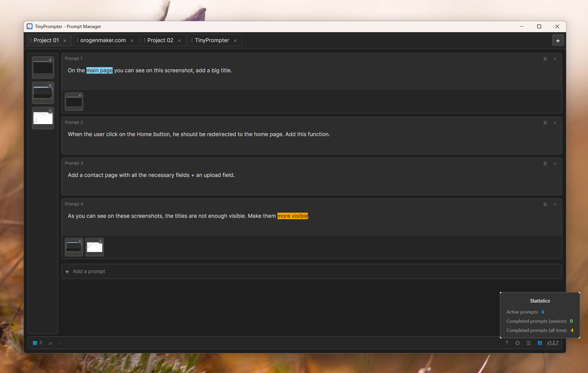This screenshot has width=588, height=373.
Task: Open settings with the gear icon
Action: (517, 343)
